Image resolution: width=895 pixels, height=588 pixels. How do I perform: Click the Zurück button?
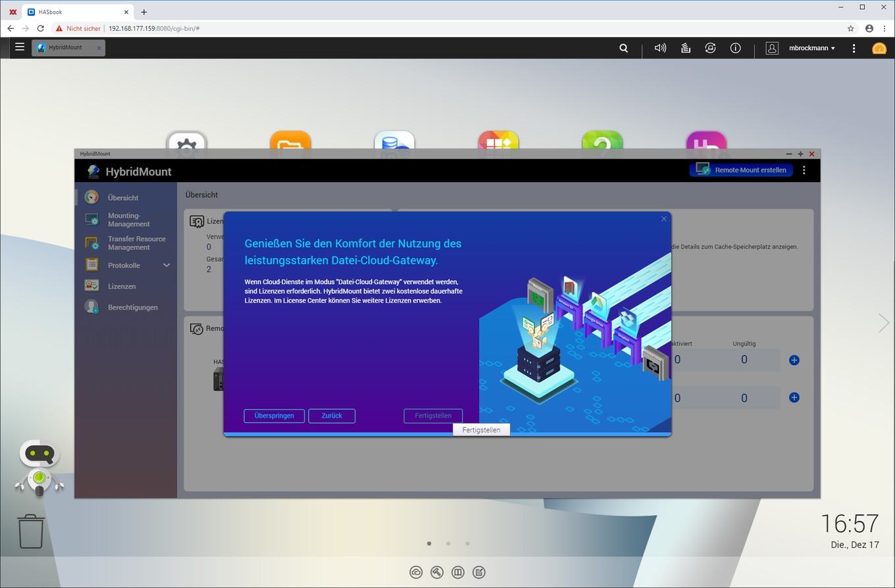click(332, 416)
